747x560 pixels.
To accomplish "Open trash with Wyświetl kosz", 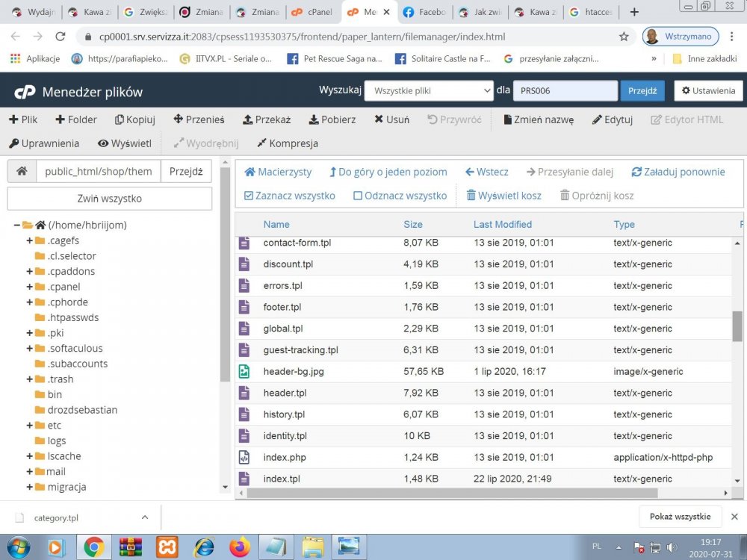I will tap(503, 196).
